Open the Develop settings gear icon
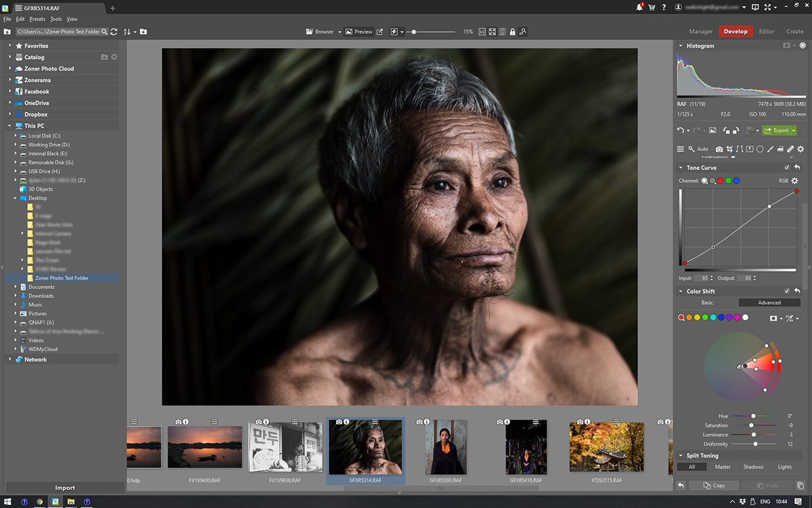This screenshot has width=812, height=508. click(801, 149)
